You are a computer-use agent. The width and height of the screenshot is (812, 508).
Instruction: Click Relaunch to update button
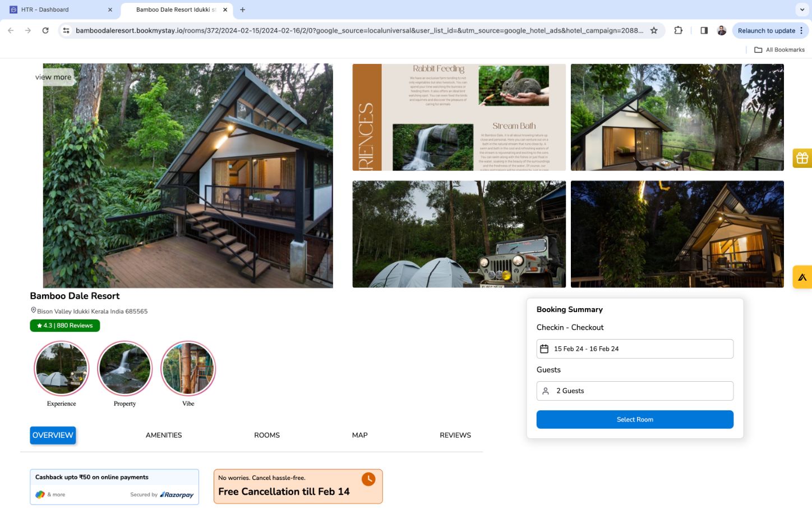click(766, 30)
